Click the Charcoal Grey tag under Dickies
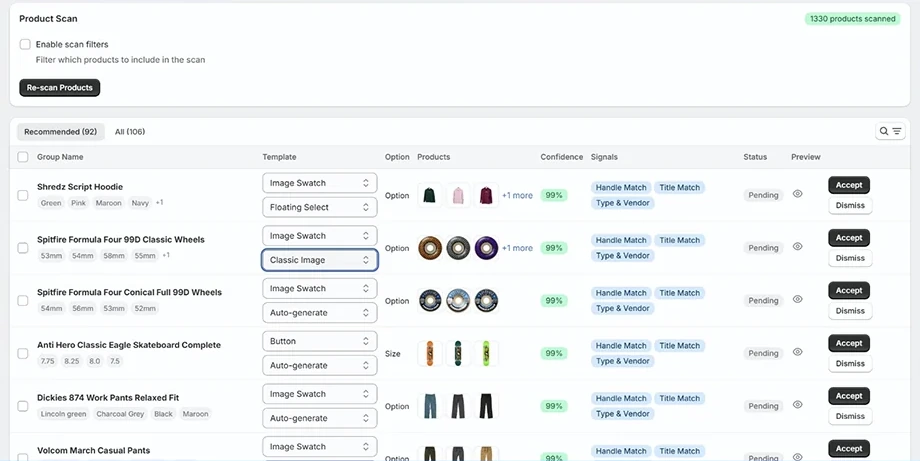The height and width of the screenshot is (461, 920). [x=120, y=414]
